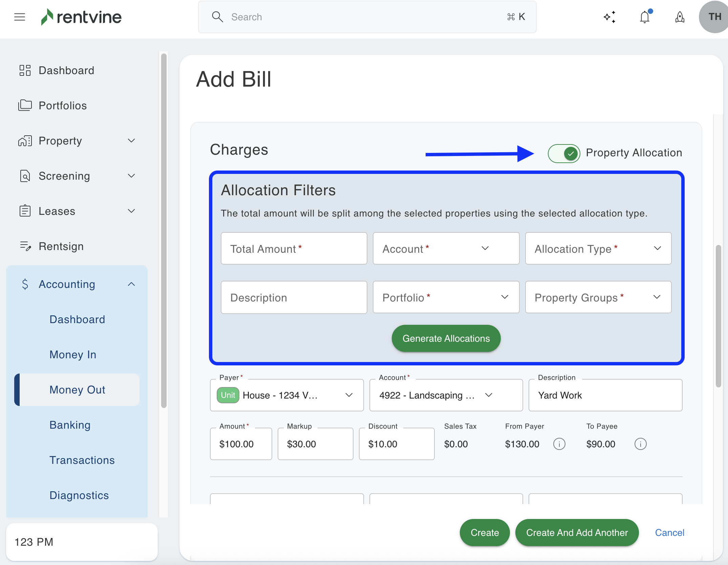Click the Total Amount input field
Image resolution: width=728 pixels, height=565 pixels.
pyautogui.click(x=294, y=248)
